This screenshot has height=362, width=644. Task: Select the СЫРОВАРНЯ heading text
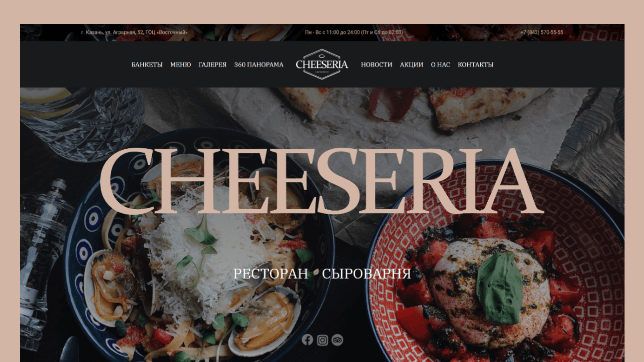[366, 274]
